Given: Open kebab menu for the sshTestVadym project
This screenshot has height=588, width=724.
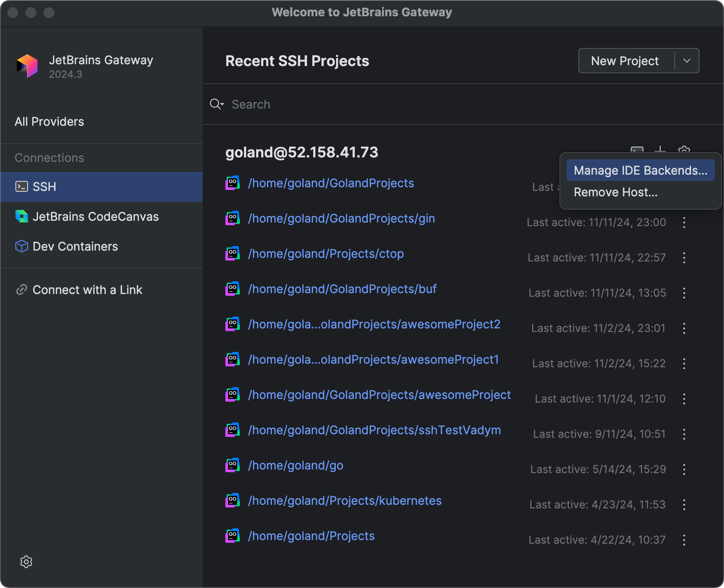Looking at the screenshot, I should coord(684,434).
